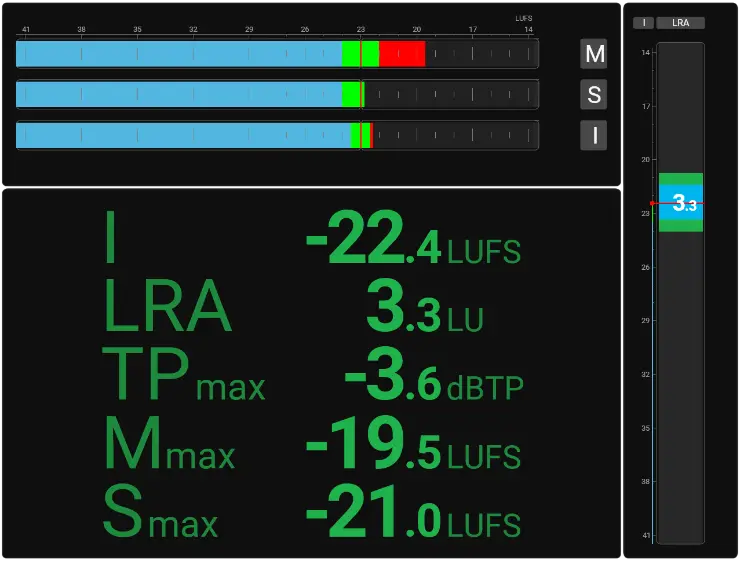Click the 3.3 value on LRA vertical meter

(x=683, y=203)
